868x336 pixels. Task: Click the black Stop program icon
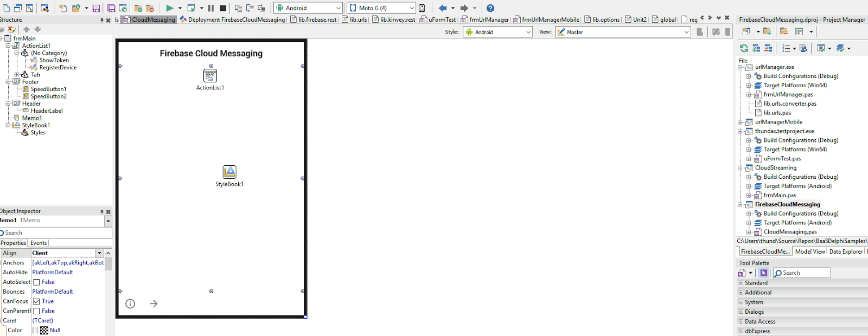click(222, 8)
